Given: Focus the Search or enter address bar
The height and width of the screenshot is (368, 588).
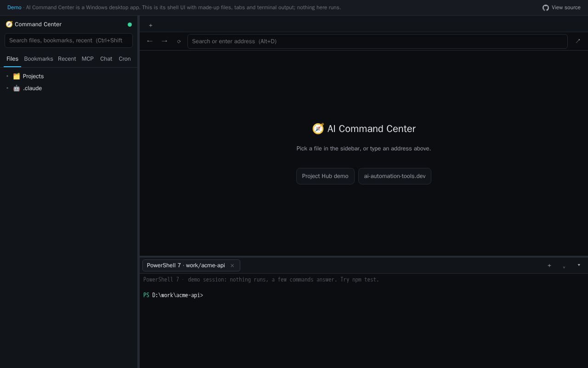Looking at the screenshot, I should [x=378, y=41].
